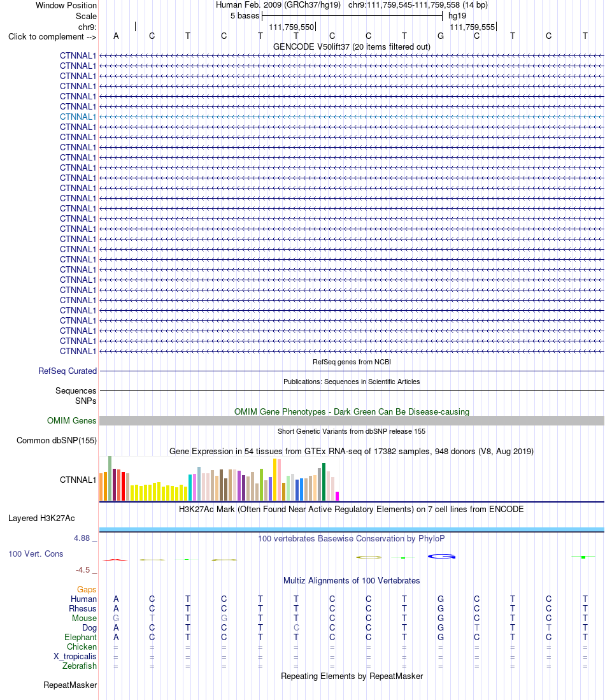Select the Human species row label

point(83,599)
